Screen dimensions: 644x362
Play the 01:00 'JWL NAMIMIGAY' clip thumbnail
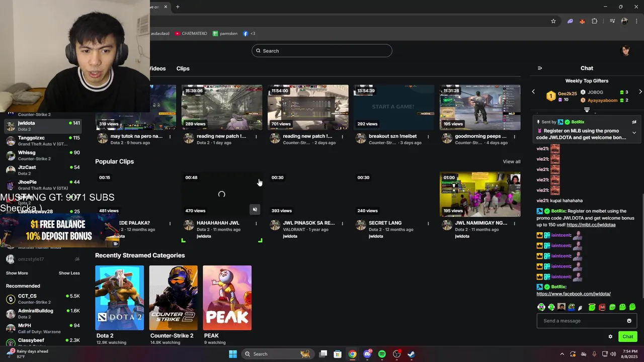tap(480, 195)
